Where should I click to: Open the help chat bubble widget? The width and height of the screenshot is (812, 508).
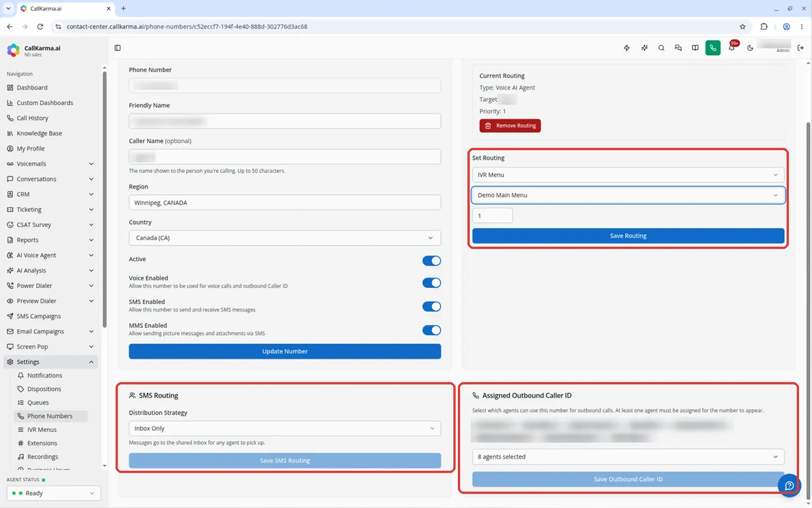coord(789,485)
